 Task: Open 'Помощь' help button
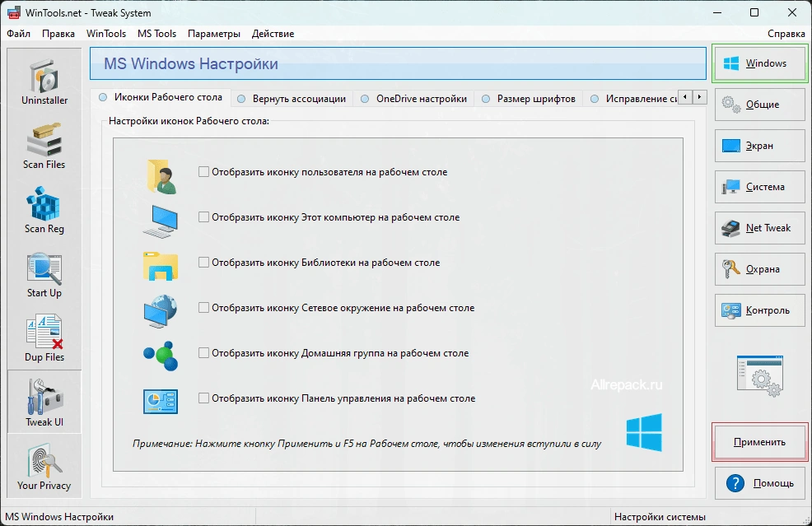[759, 483]
